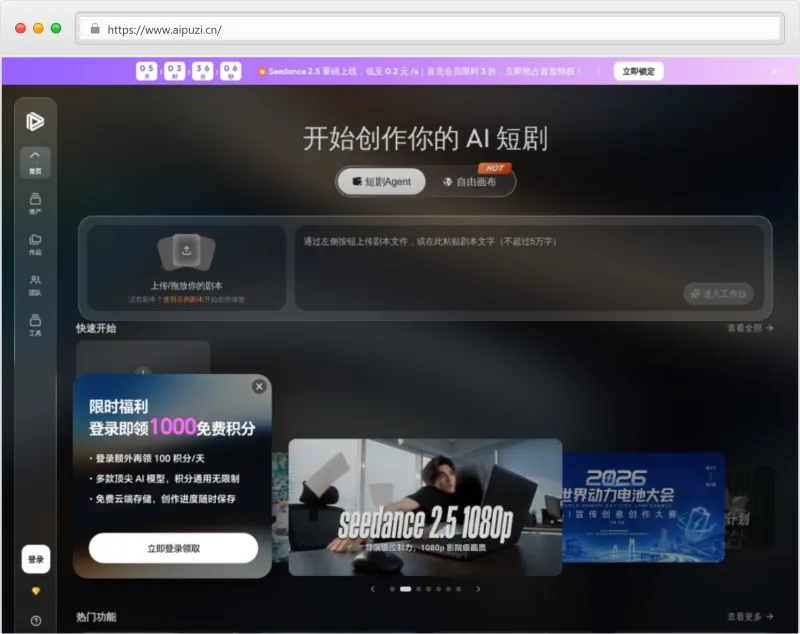Click 立即登录领取 in the popup

click(x=173, y=548)
